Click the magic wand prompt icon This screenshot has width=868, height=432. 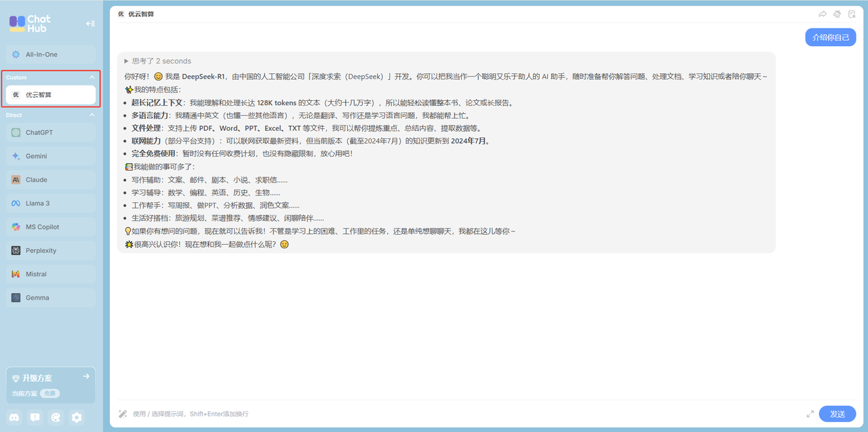click(x=123, y=414)
